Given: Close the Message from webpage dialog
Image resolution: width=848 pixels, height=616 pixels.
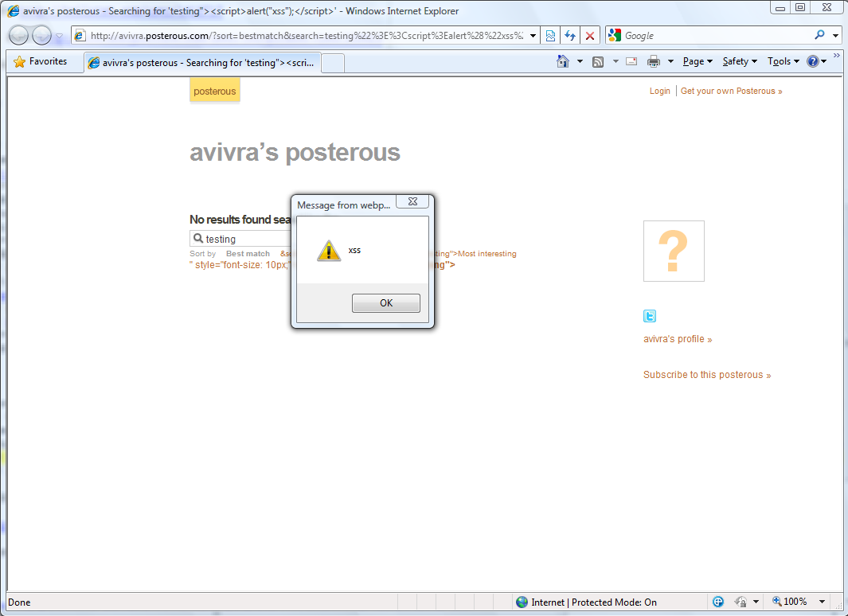Looking at the screenshot, I should coord(412,201).
